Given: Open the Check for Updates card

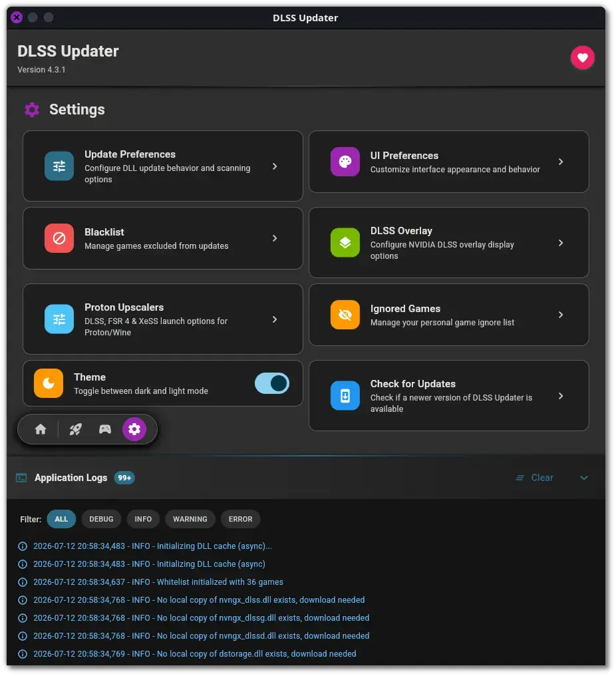Looking at the screenshot, I should click(x=449, y=396).
